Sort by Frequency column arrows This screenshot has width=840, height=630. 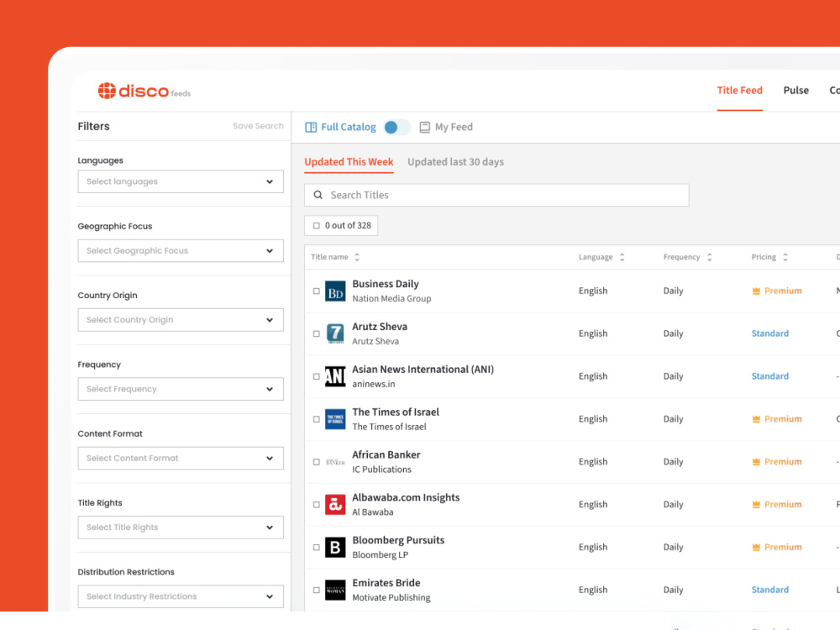[x=709, y=257]
